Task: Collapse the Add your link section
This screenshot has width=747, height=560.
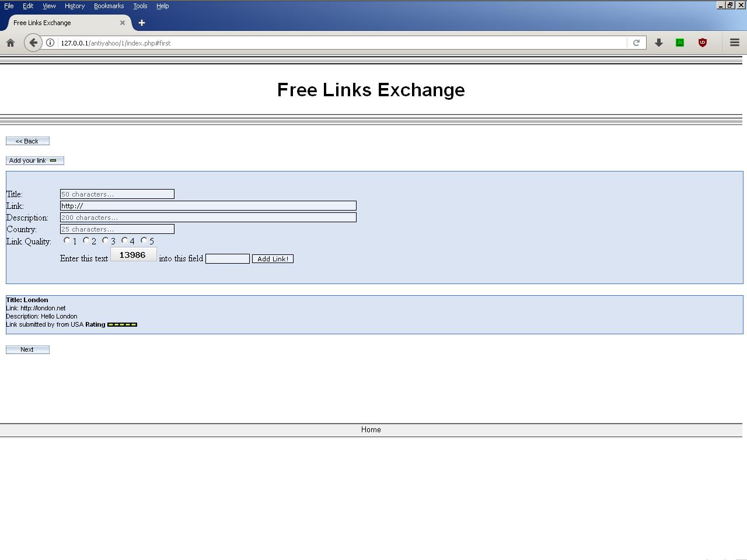Action: [34, 160]
